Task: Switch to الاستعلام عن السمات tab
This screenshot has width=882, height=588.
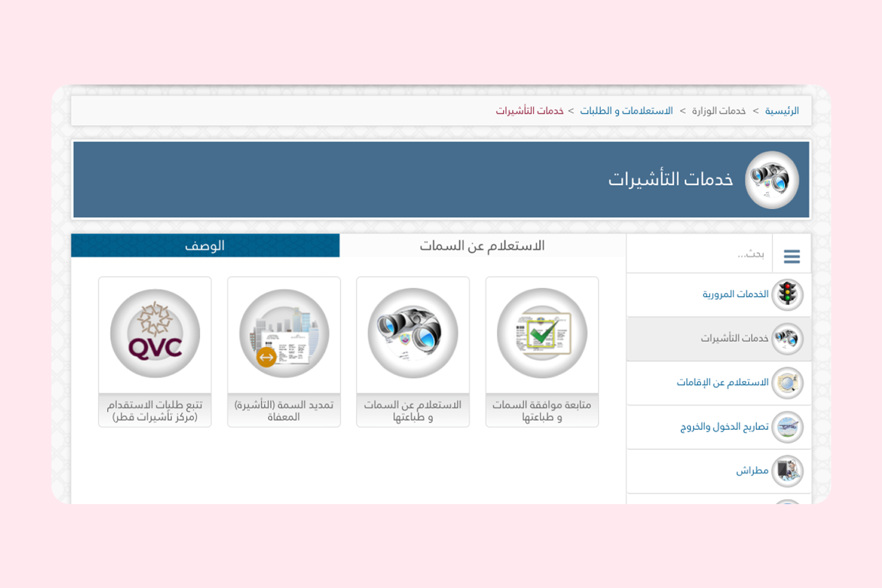Action: pos(483,246)
